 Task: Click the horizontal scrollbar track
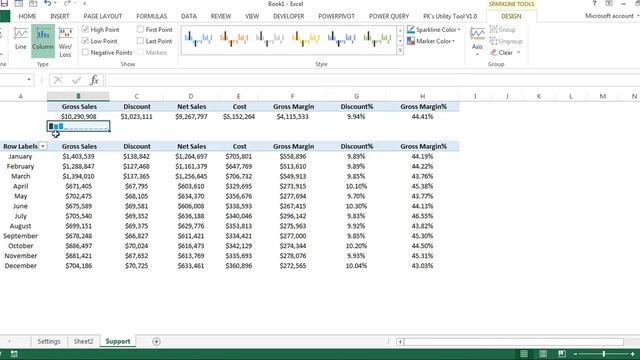point(513,342)
